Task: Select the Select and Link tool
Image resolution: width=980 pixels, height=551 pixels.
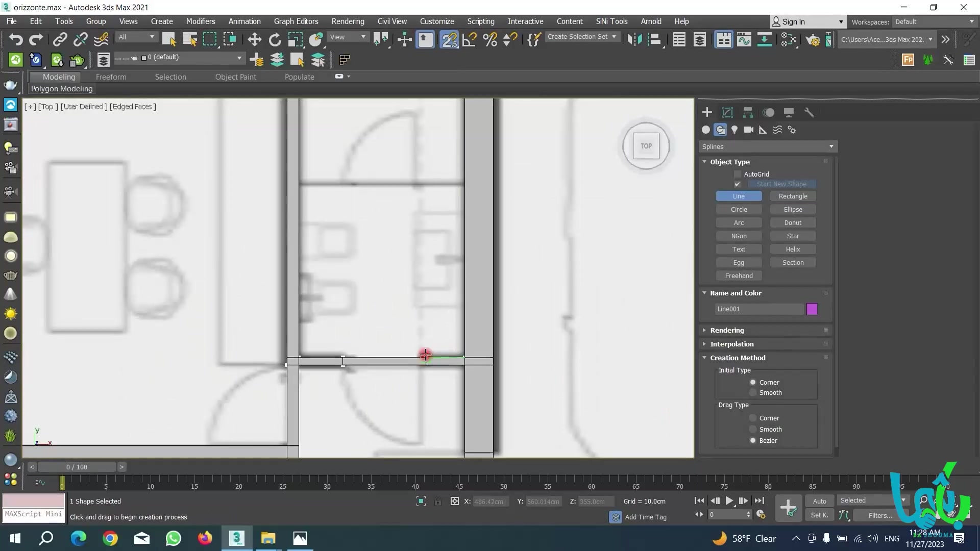Action: [60, 39]
